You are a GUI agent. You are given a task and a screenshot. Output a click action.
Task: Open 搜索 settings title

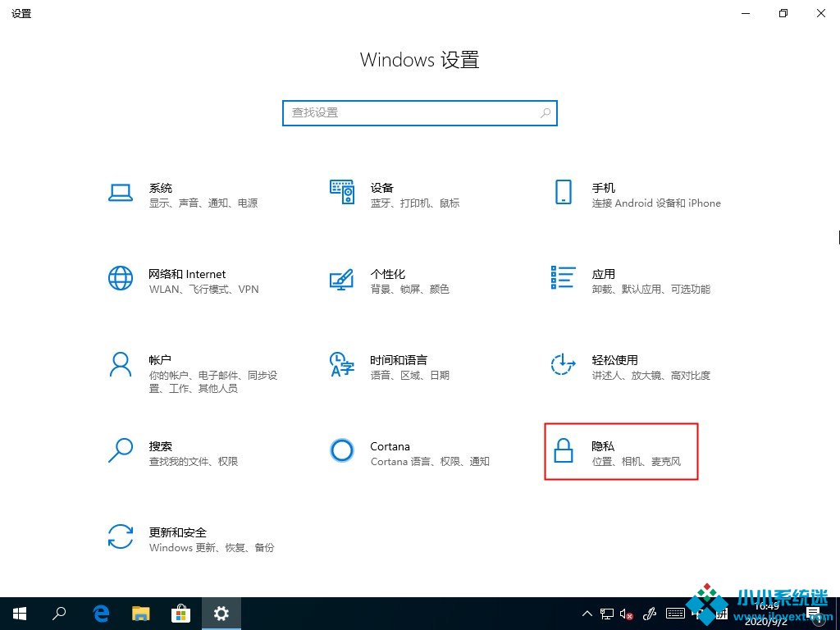point(161,446)
